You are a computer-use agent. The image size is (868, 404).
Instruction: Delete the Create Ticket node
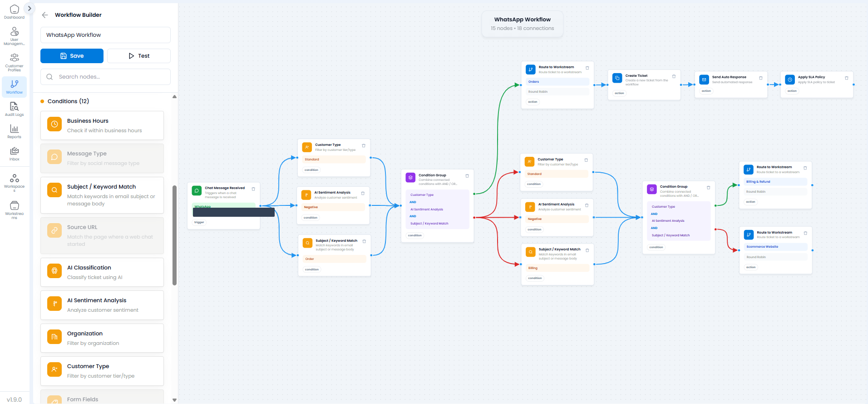click(674, 76)
